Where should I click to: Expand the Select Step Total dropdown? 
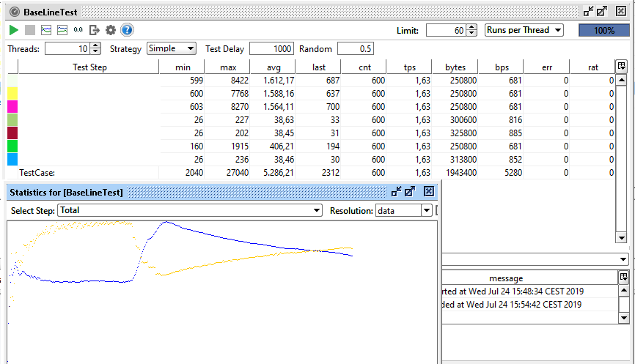190,210
